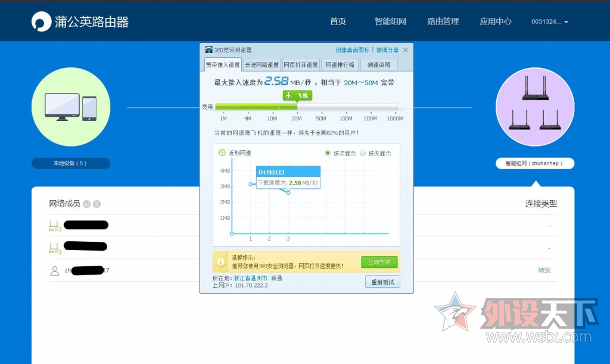Screen dimensions: 610x364
Task: Click the 宽带 speed progress bar
Action: [x=306, y=107]
